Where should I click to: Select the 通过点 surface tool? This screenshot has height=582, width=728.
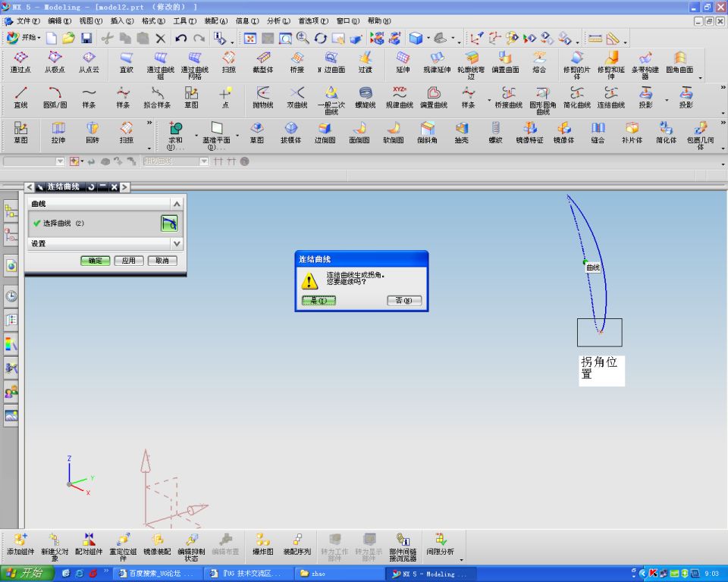(x=20, y=61)
